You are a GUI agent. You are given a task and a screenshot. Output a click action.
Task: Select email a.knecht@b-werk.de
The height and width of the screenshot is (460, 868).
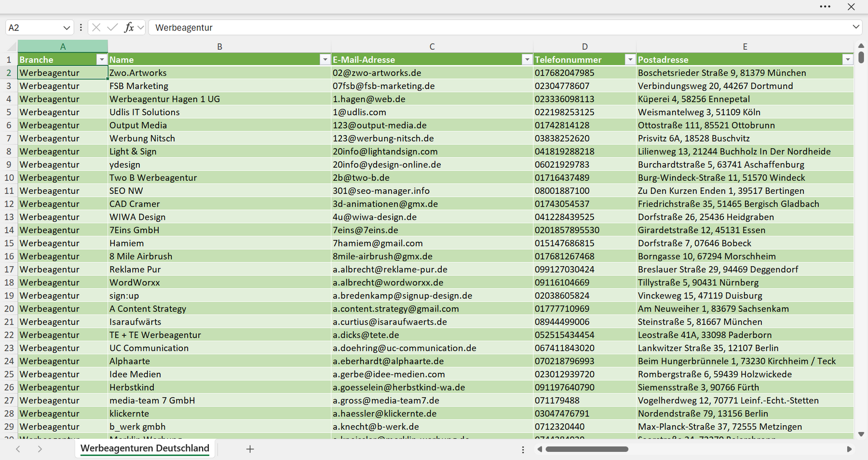[432, 426]
